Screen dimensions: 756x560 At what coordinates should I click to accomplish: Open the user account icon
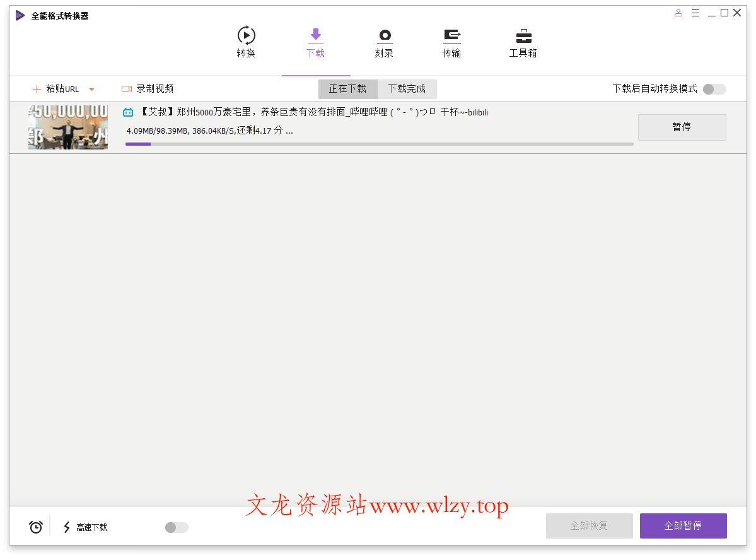(x=678, y=12)
